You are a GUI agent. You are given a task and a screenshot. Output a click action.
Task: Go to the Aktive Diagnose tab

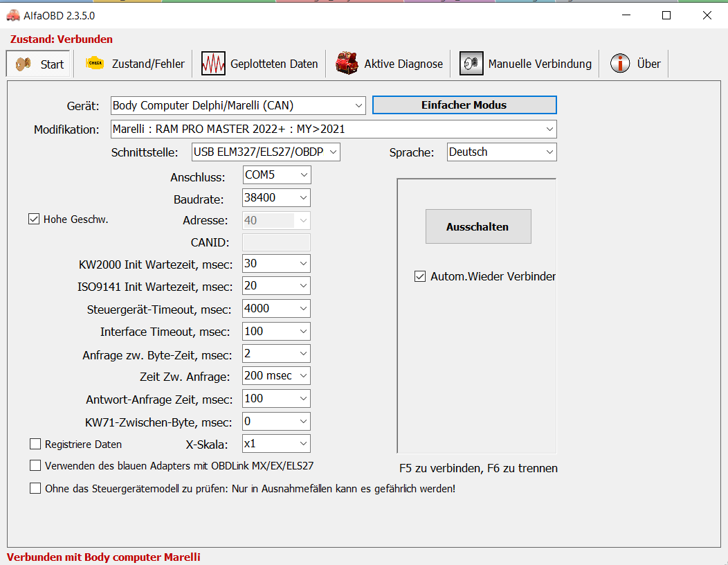coord(389,64)
